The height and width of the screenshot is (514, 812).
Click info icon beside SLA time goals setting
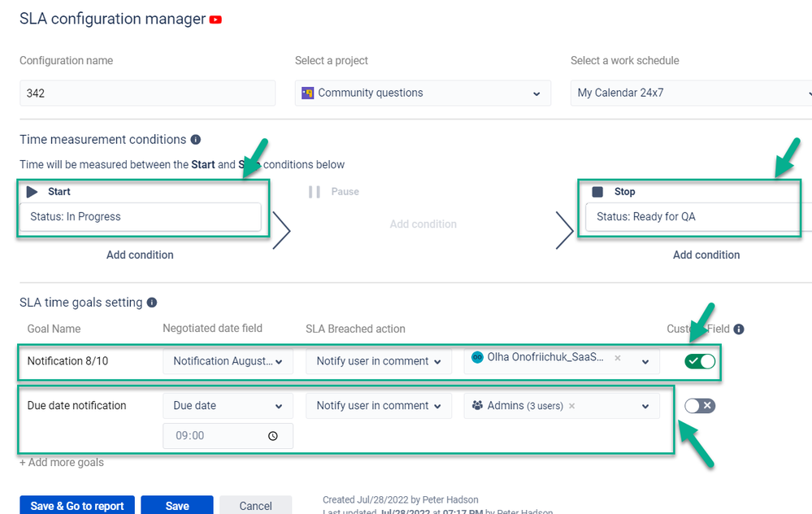[x=152, y=303]
